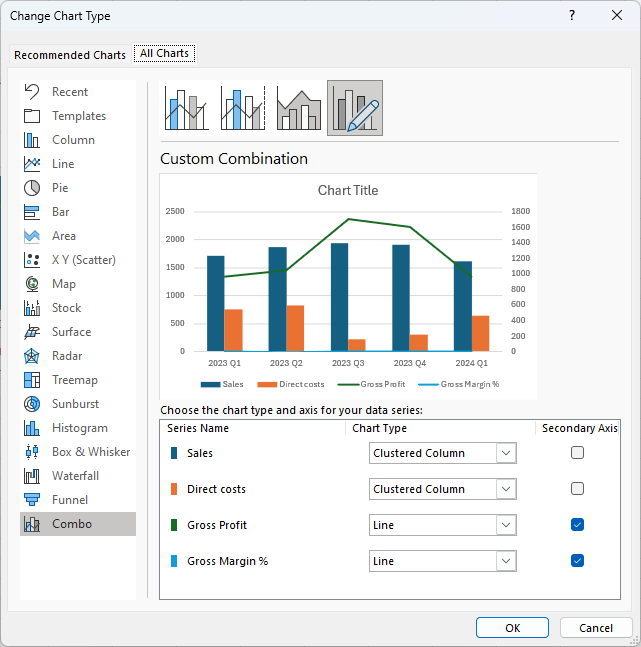This screenshot has width=641, height=647.
Task: Click the Sales series color swatch
Action: [174, 453]
